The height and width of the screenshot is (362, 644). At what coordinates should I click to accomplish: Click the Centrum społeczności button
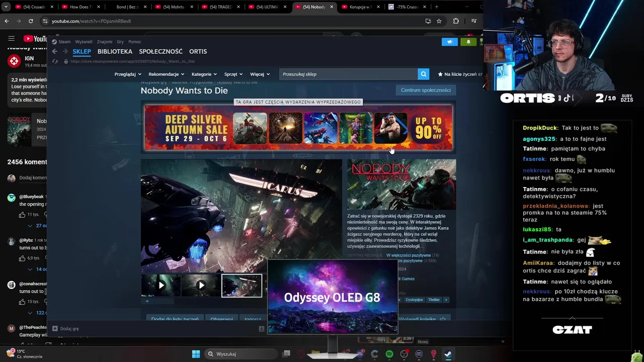pyautogui.click(x=426, y=90)
